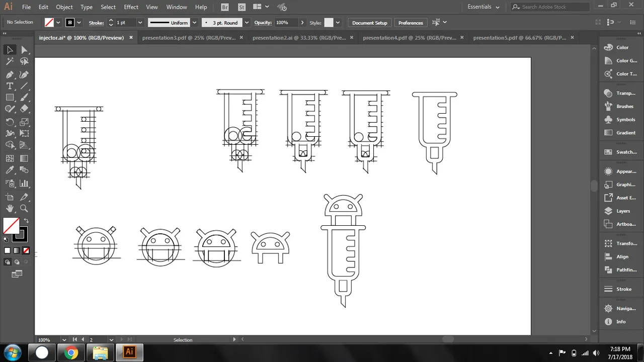
Task: Expand the Opacity arrow
Action: pos(302,23)
